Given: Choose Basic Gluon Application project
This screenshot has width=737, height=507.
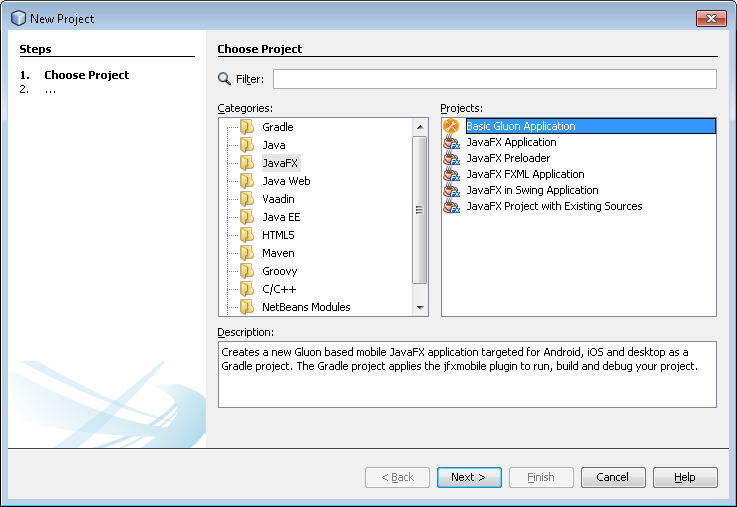Looking at the screenshot, I should (591, 126).
